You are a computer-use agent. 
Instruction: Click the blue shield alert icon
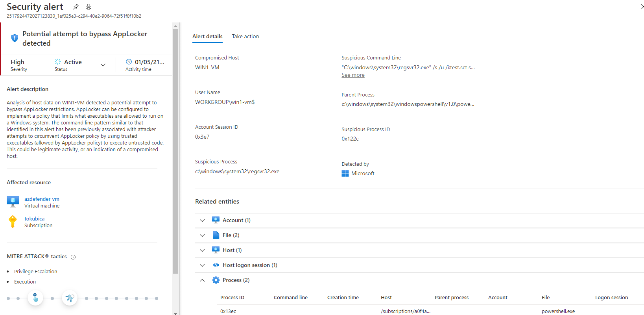(x=15, y=38)
